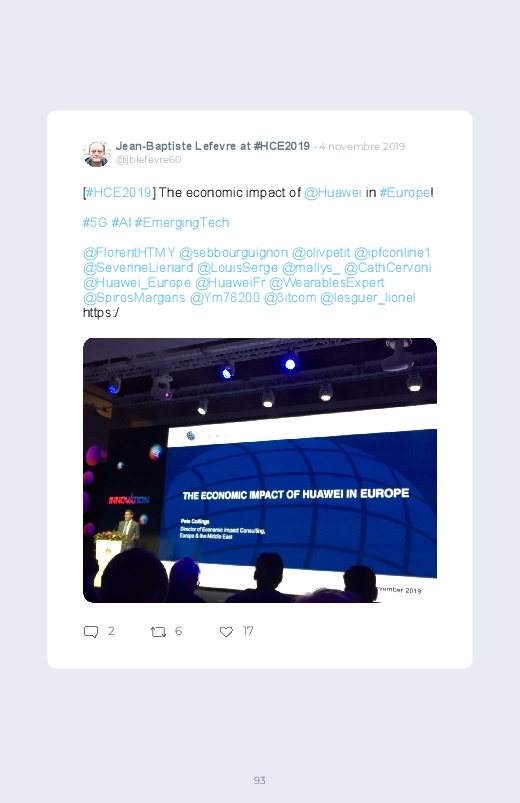
Task: Open the @SpirosMargaris mention
Action: (x=134, y=298)
